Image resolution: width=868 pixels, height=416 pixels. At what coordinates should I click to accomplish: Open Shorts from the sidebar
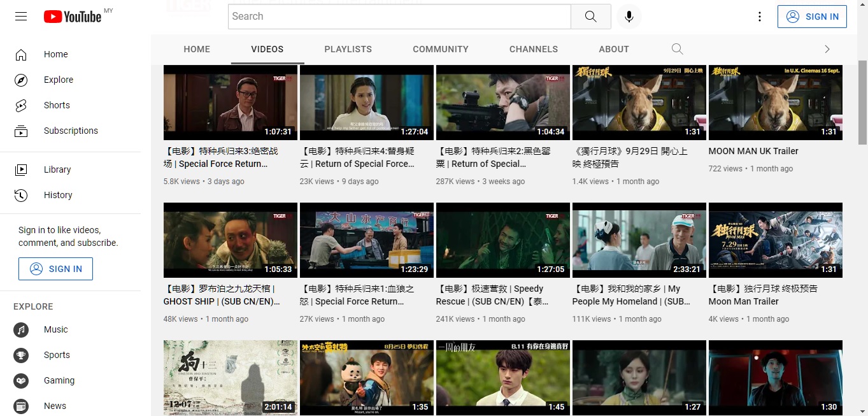coord(57,105)
